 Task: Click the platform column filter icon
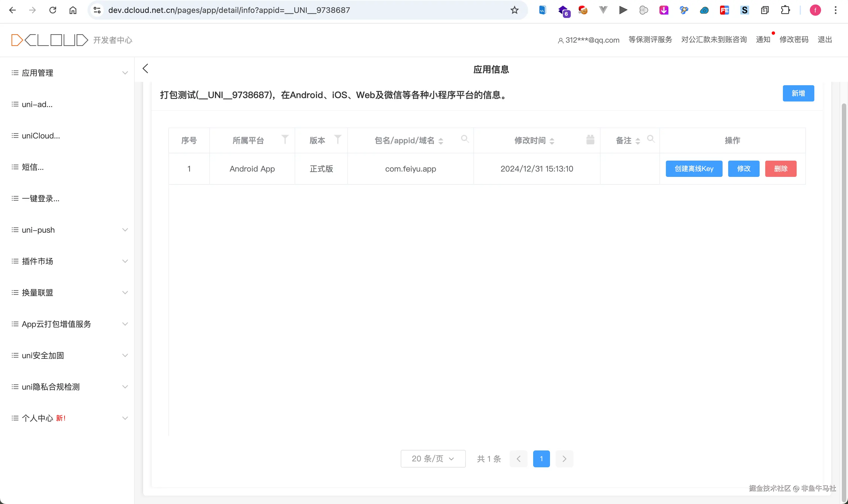[x=285, y=139]
